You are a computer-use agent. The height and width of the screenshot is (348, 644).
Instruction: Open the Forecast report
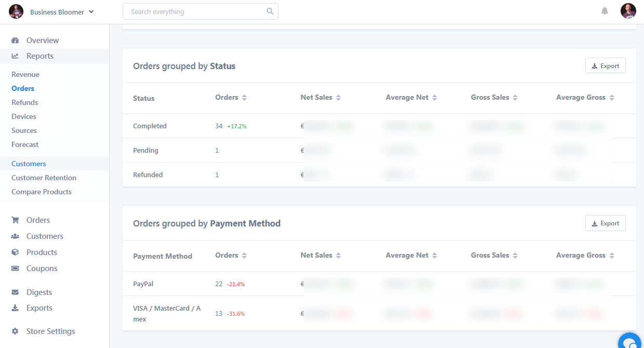25,145
